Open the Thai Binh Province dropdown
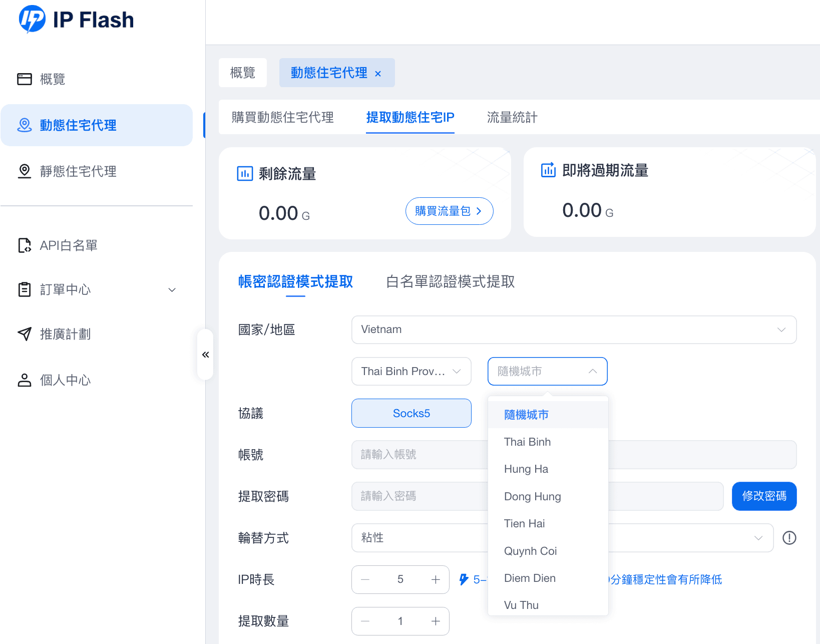Image resolution: width=820 pixels, height=644 pixels. click(x=411, y=371)
